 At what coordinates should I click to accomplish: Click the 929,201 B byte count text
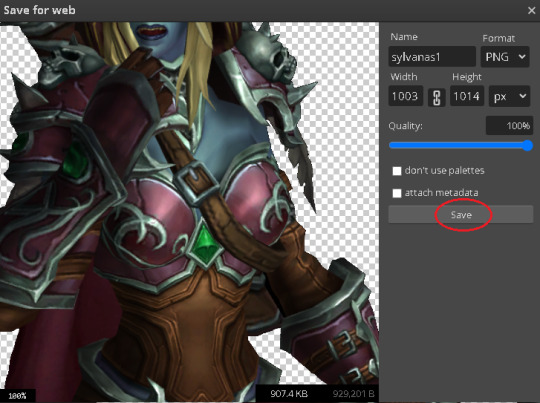click(353, 394)
